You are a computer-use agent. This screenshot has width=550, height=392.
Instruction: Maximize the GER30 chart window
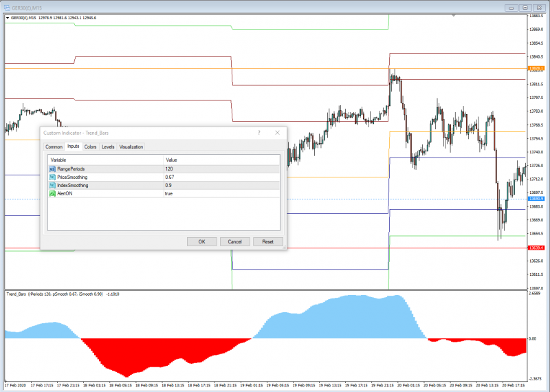pyautogui.click(x=525, y=8)
